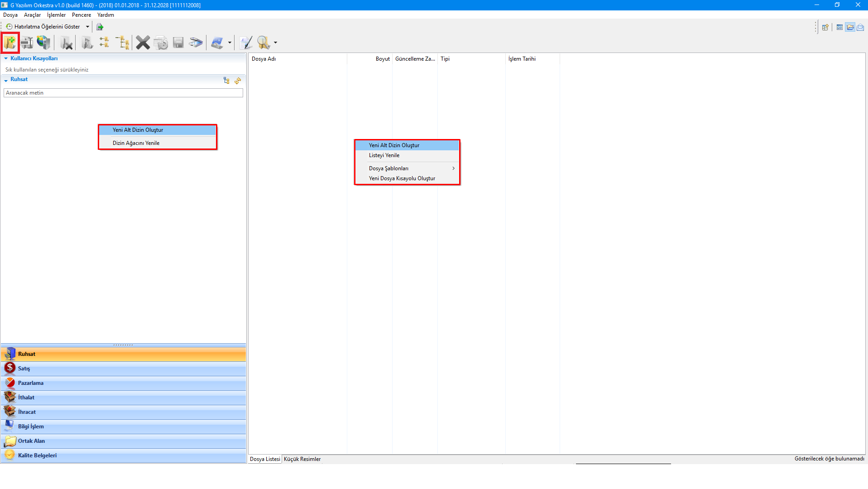Open the Kalite Belgeleri module
Viewport: 868px width, 489px height.
[37, 455]
